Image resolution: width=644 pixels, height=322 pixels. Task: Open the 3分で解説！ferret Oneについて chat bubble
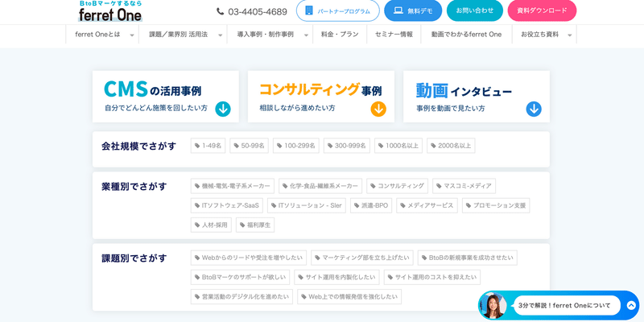tap(567, 306)
